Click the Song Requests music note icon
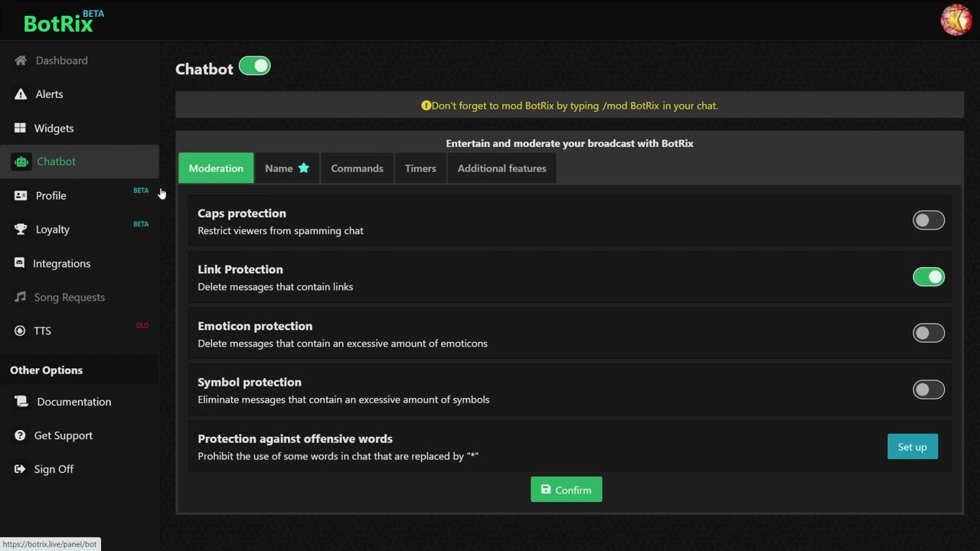Image resolution: width=980 pixels, height=551 pixels. coord(20,297)
